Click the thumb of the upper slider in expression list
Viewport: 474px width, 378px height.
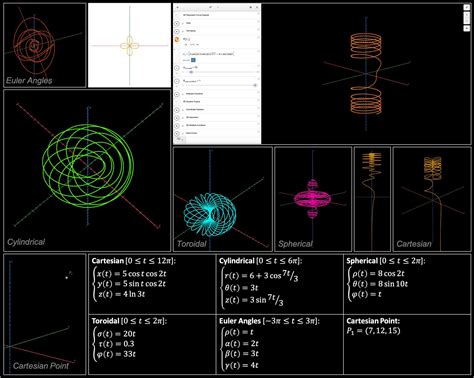(191, 72)
